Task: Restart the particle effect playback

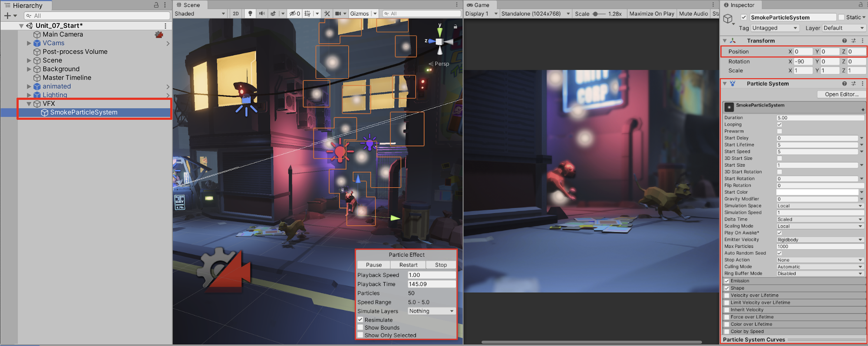Action: [x=408, y=265]
